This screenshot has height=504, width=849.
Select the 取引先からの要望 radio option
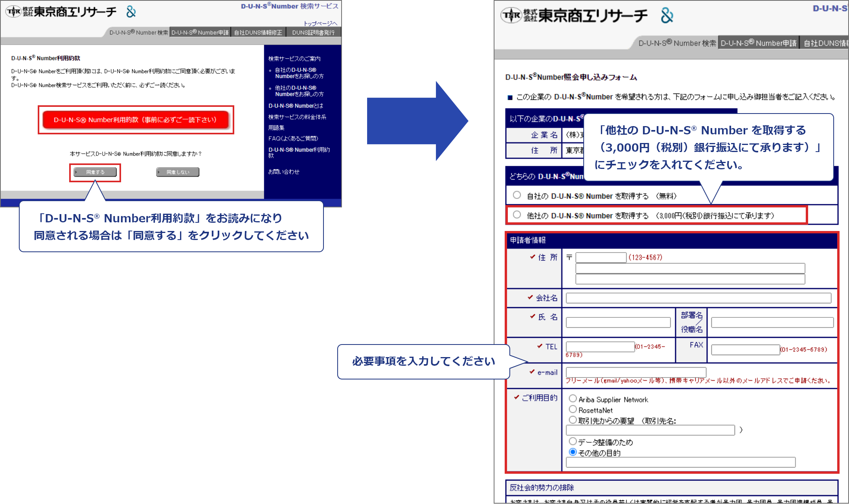coord(573,420)
